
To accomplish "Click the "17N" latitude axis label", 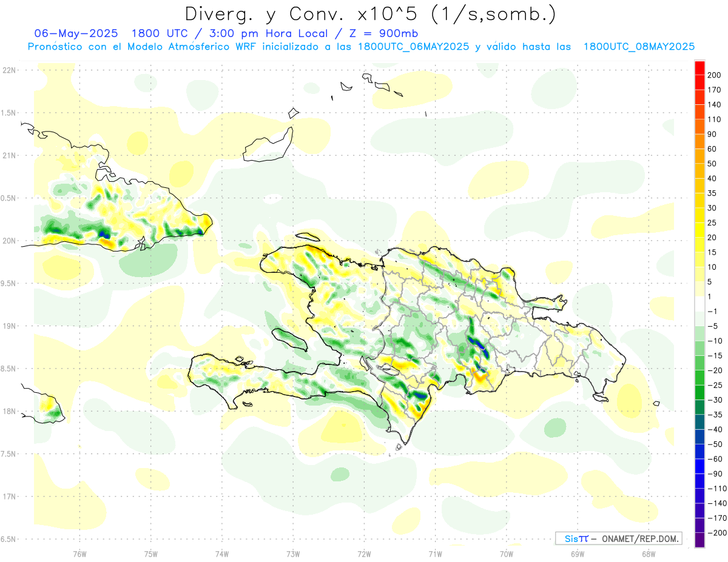I will point(9,497).
